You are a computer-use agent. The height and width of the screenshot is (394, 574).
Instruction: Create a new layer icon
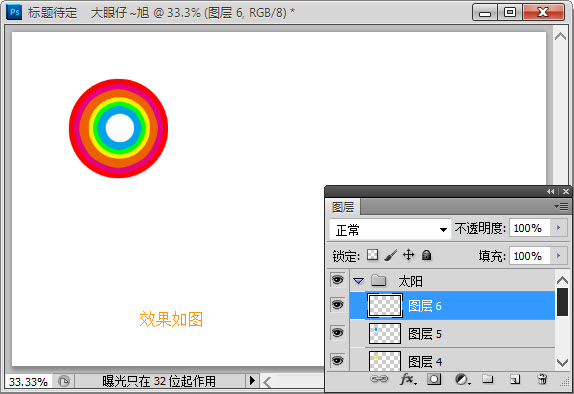515,379
